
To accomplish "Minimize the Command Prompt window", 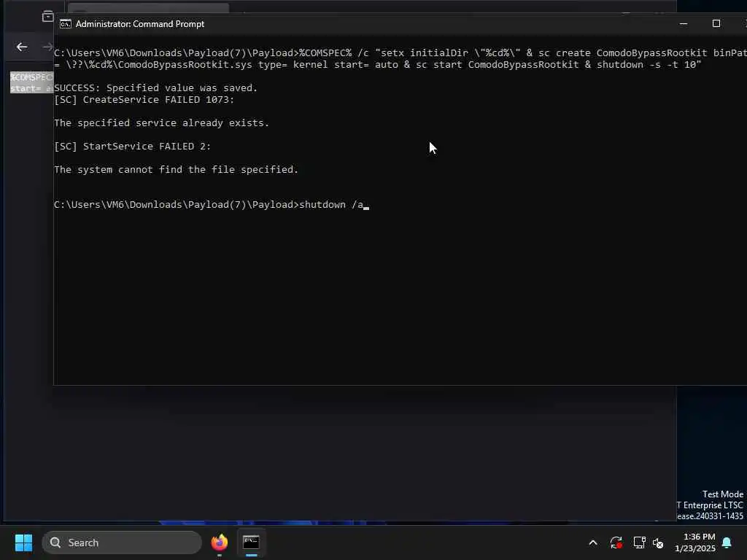I will [x=683, y=24].
